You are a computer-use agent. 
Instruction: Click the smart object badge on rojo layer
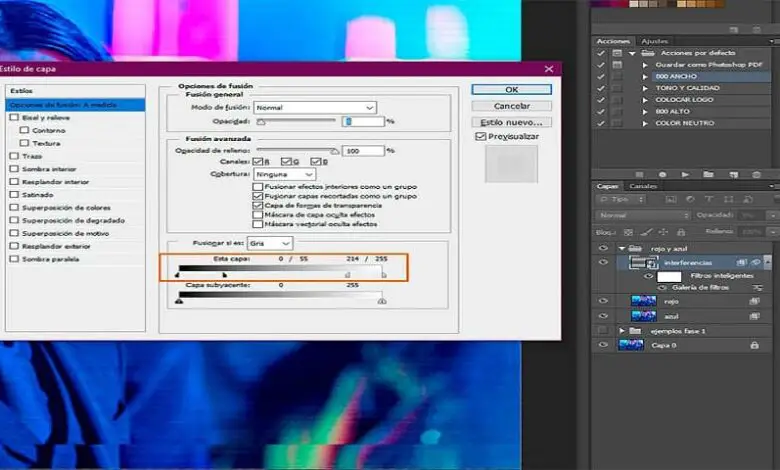(755, 301)
